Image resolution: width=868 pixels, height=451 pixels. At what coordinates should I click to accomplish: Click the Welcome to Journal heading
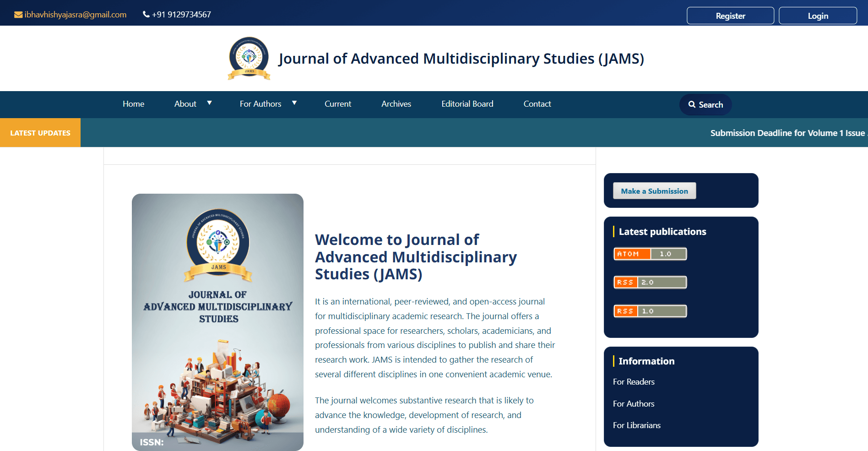click(x=416, y=257)
